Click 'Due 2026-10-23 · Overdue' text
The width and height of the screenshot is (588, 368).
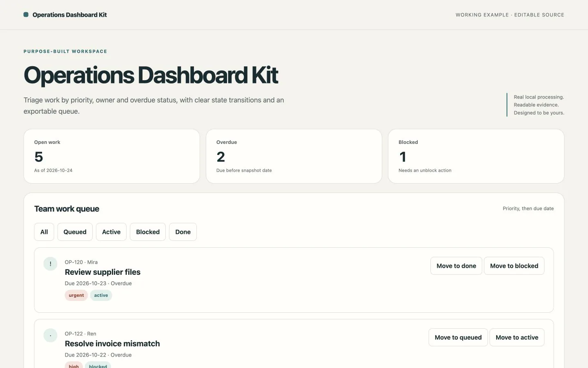click(x=98, y=283)
